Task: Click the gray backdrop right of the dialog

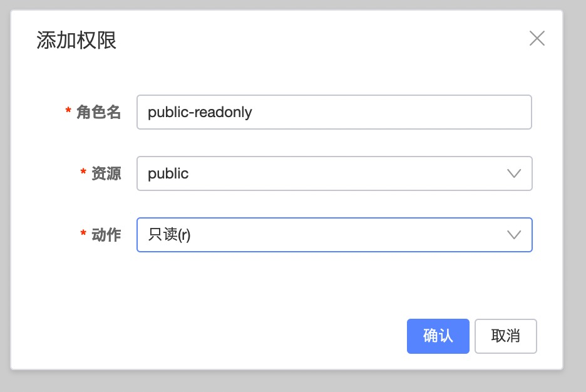Action: tap(574, 188)
